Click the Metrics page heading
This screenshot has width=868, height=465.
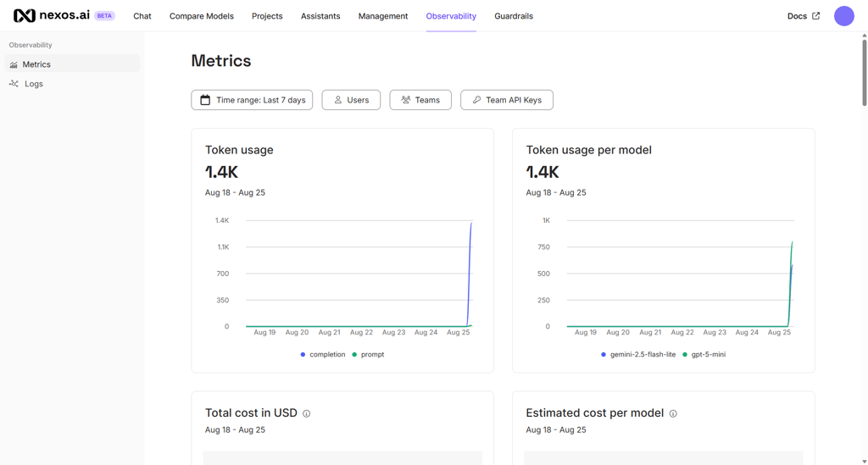221,60
